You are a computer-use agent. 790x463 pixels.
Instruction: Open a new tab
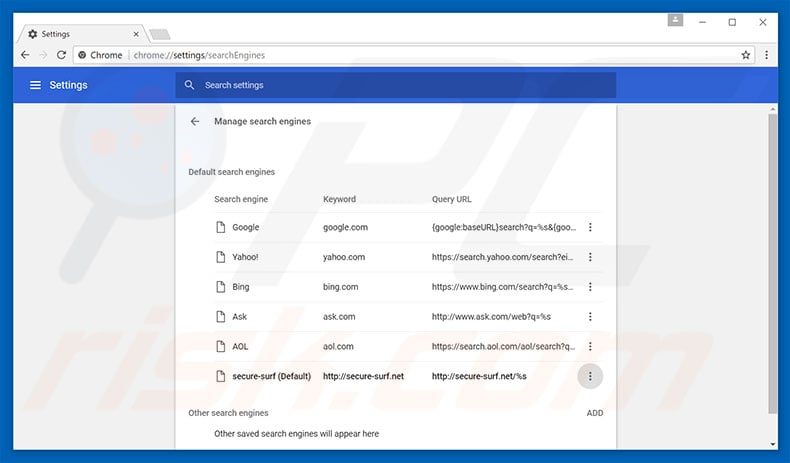tap(160, 34)
